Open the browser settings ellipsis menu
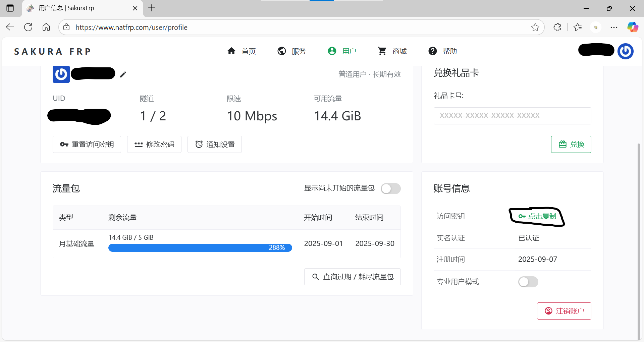Image resolution: width=644 pixels, height=342 pixels. (x=614, y=27)
